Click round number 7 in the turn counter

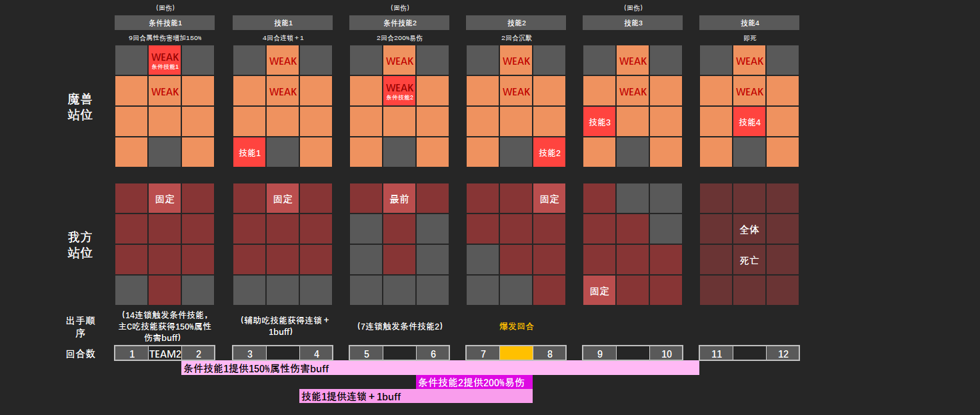click(x=485, y=354)
